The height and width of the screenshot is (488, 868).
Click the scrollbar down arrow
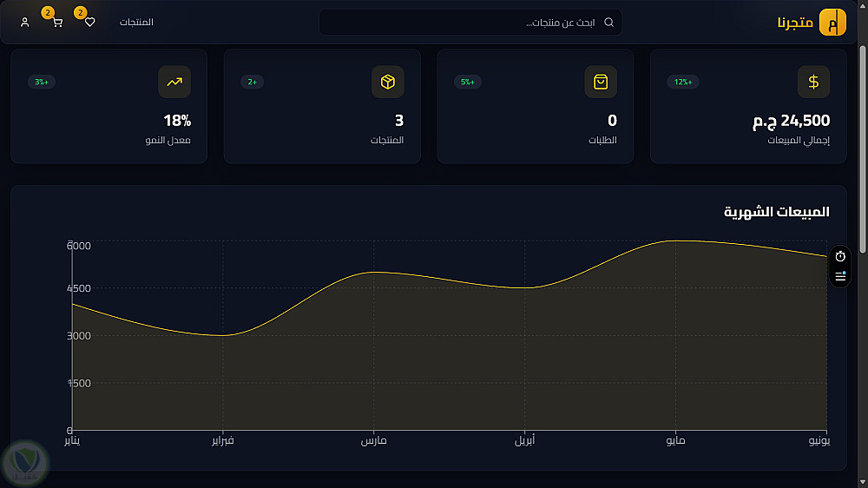(x=862, y=483)
